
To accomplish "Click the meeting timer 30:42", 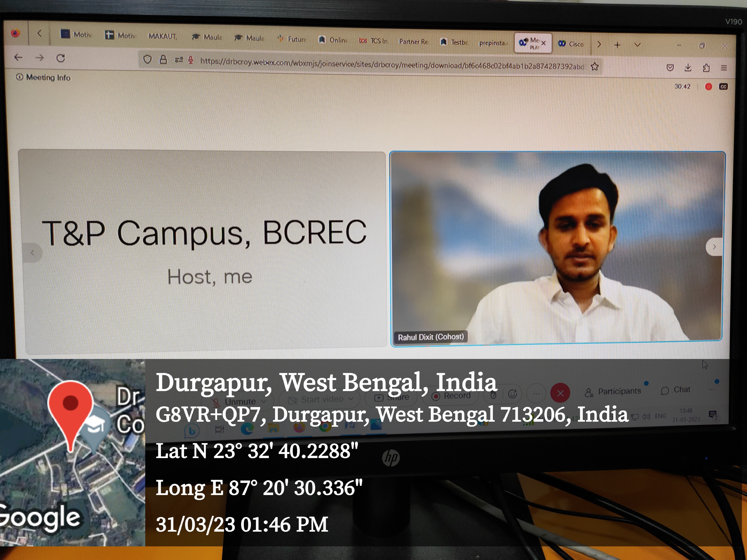I will click(683, 86).
